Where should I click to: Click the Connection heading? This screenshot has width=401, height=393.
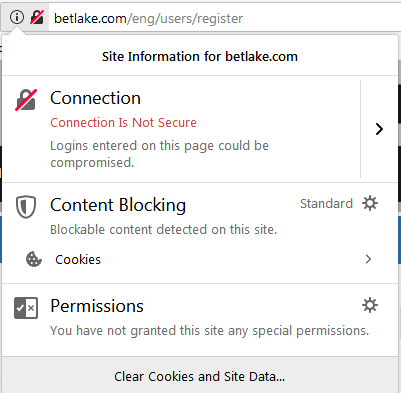pyautogui.click(x=95, y=98)
